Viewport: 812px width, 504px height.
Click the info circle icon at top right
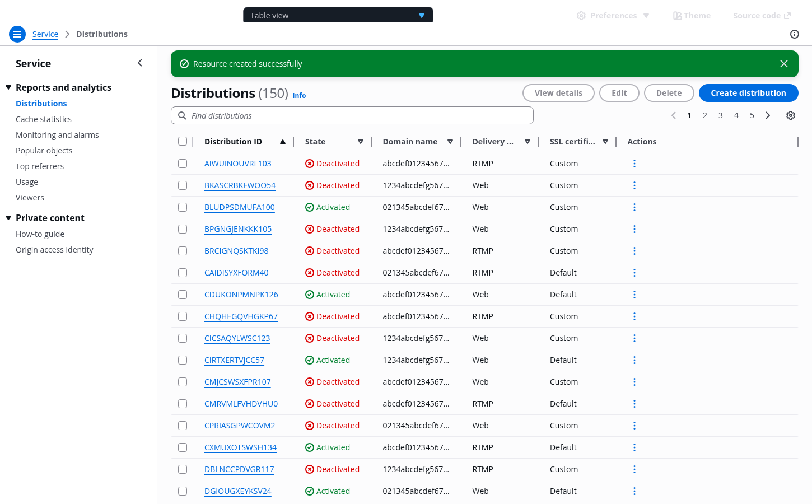tap(794, 34)
